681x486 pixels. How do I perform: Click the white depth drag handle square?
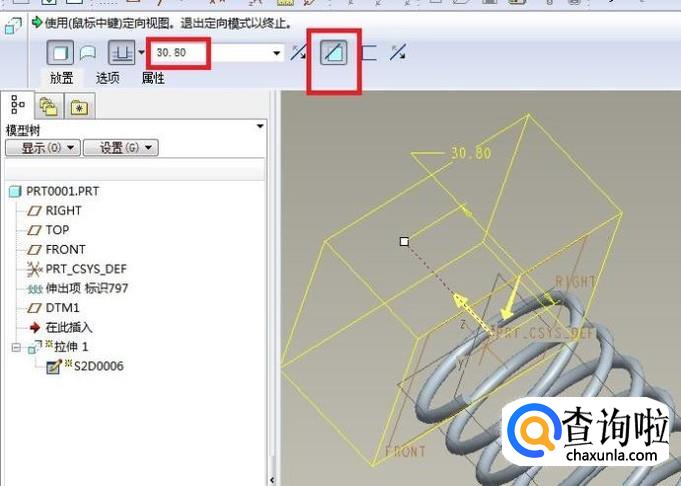(x=404, y=241)
